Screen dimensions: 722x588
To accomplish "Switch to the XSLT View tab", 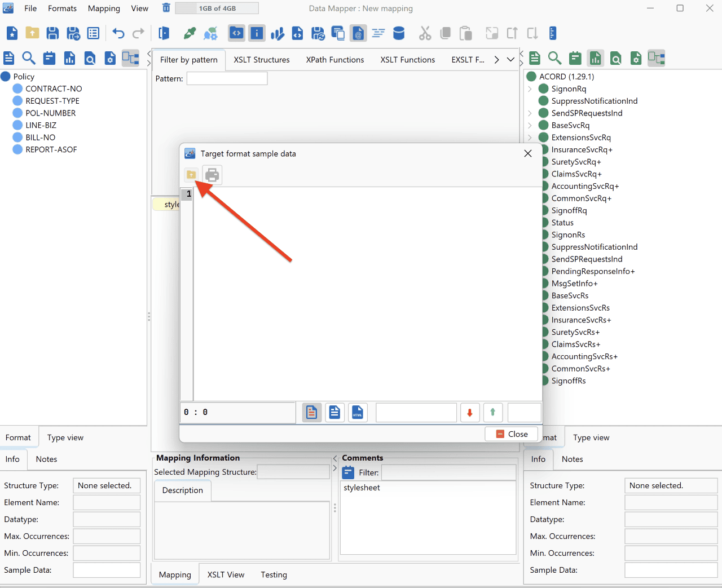I will [x=226, y=574].
